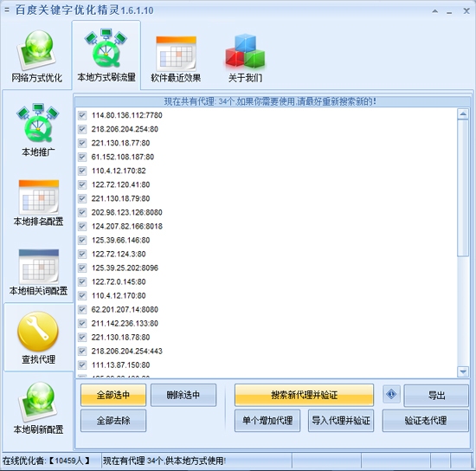Click 全部选中 button
This screenshot has width=476, height=471.
coord(113,395)
